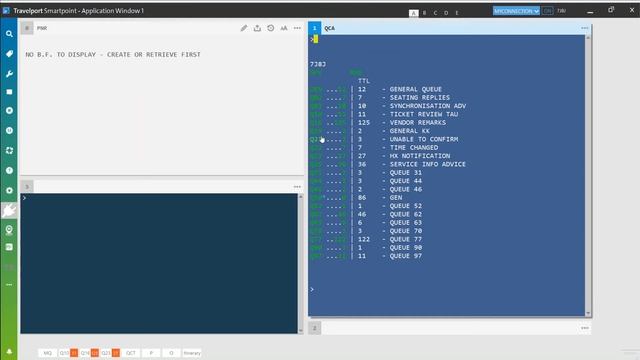Click the PNR panel pencil edit icon

244,28
